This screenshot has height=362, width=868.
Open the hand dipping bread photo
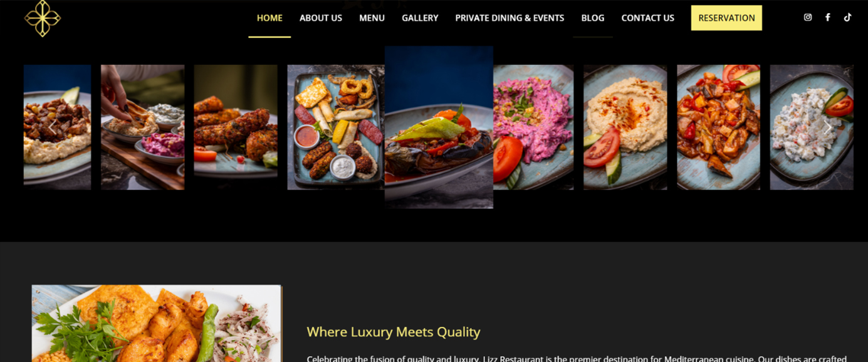pyautogui.click(x=143, y=127)
